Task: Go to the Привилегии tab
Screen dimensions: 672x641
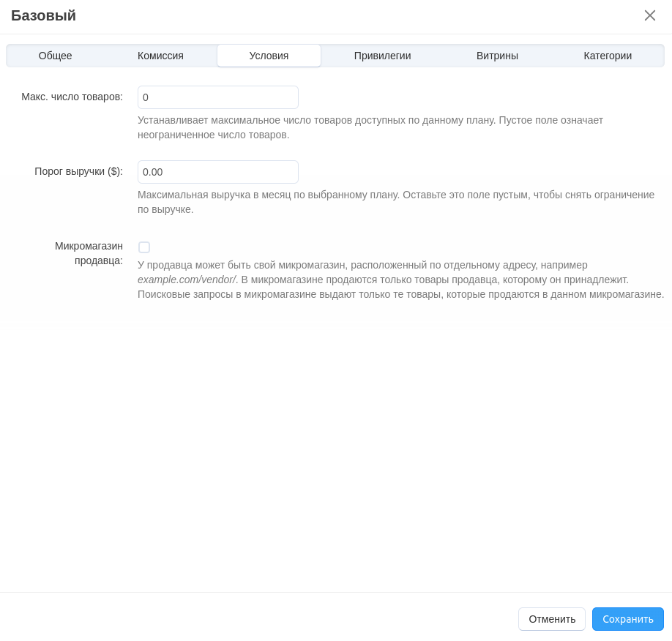Action: [382, 56]
